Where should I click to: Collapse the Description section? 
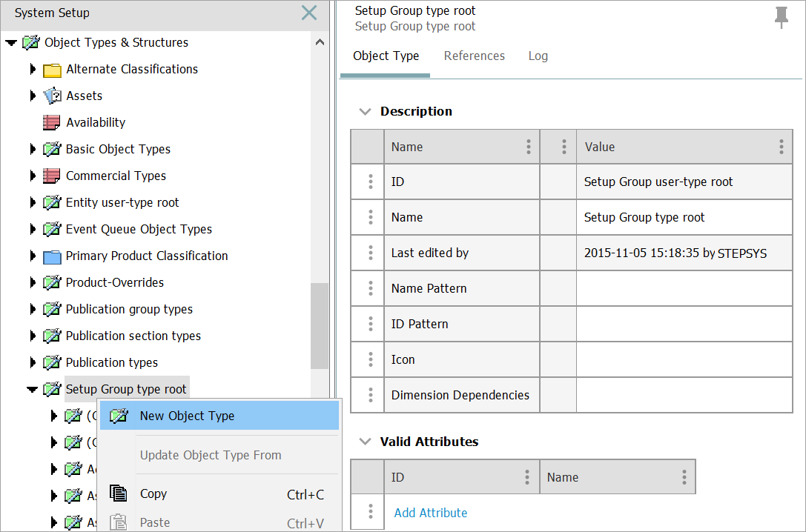(364, 112)
